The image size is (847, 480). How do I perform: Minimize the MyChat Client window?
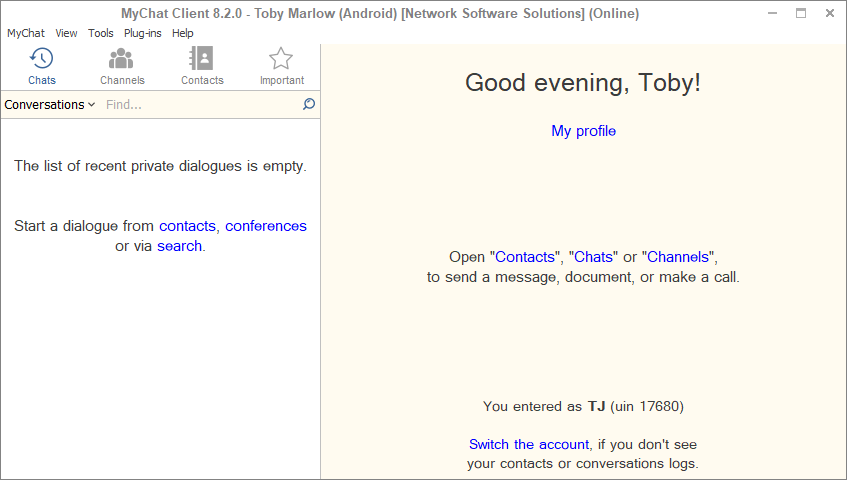[772, 13]
